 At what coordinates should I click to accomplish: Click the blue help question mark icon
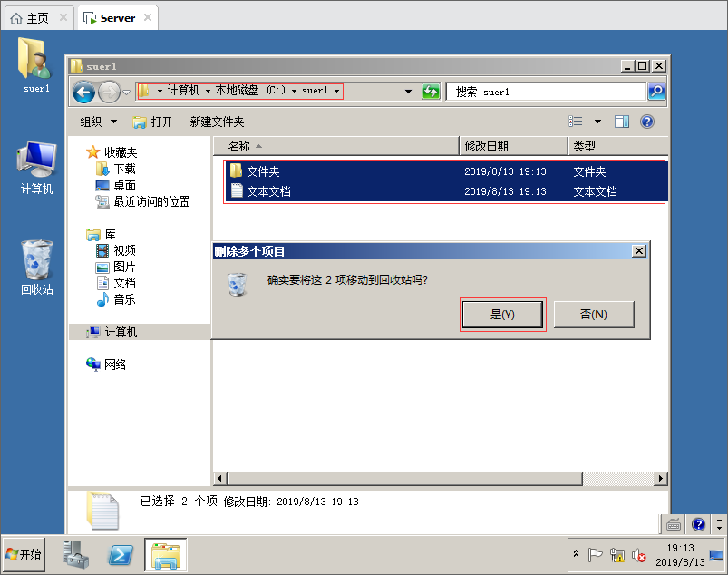647,122
